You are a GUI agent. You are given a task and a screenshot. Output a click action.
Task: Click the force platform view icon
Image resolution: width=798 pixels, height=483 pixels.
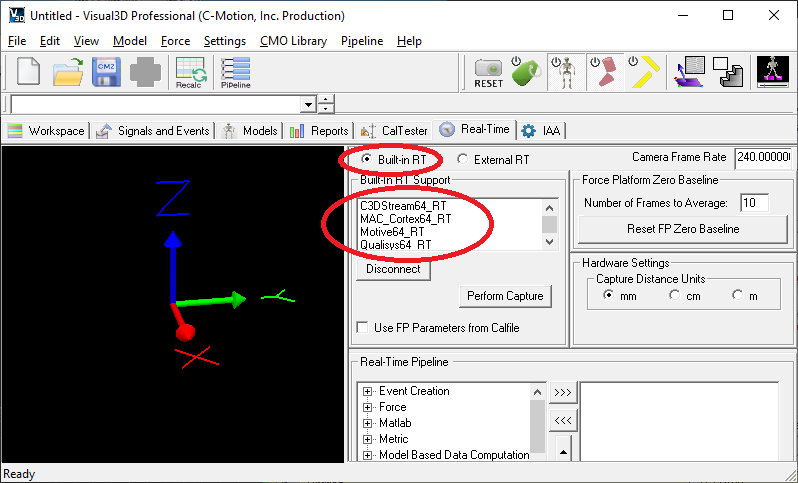click(690, 72)
